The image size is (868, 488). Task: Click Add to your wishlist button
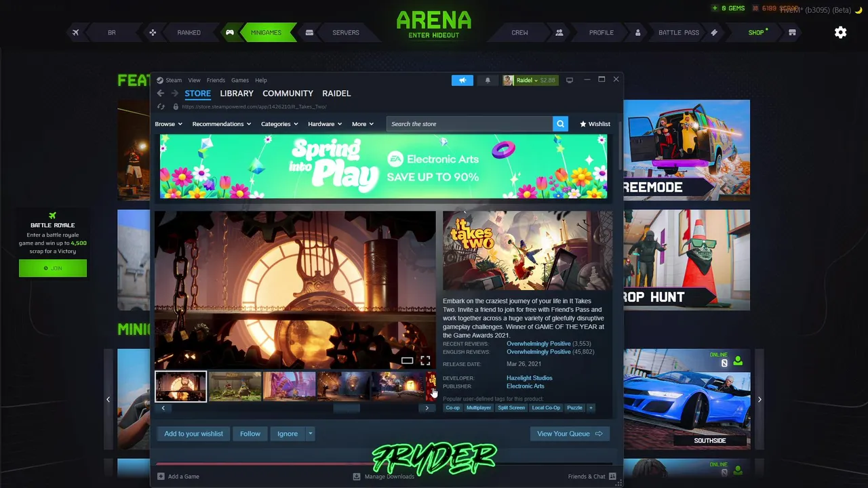click(193, 434)
